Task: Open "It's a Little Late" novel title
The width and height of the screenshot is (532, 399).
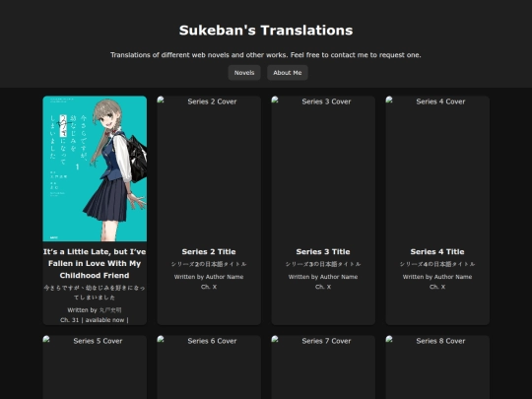Action: click(x=95, y=264)
